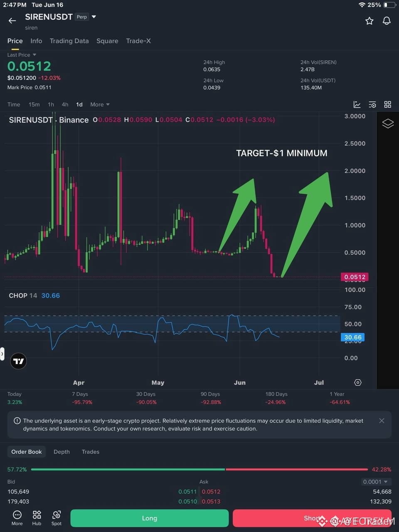Open chart settings icon beside indicators
This screenshot has height=532, width=399.
(x=372, y=104)
